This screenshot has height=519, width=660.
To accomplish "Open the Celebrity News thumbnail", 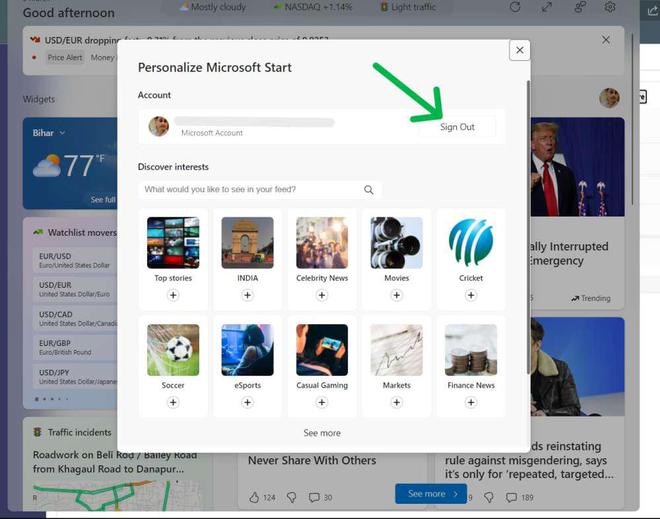I will (322, 242).
